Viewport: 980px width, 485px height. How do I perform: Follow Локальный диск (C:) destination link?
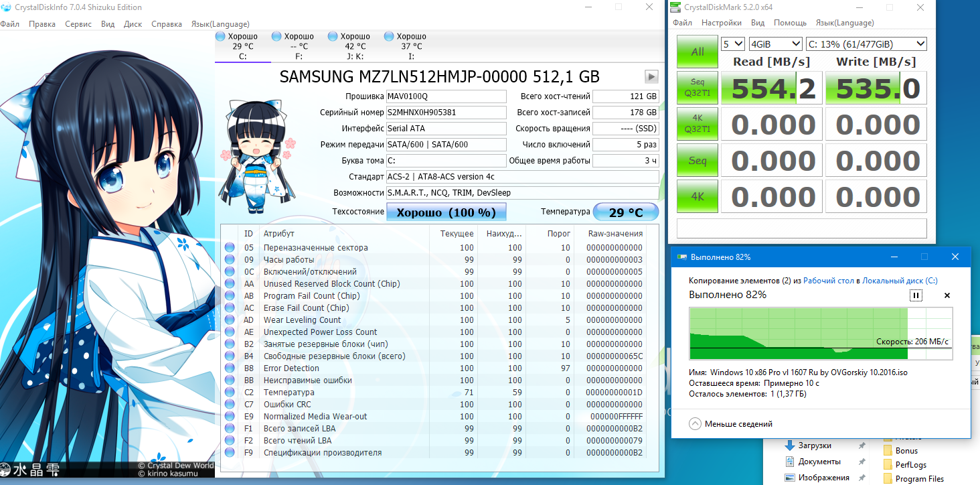900,281
